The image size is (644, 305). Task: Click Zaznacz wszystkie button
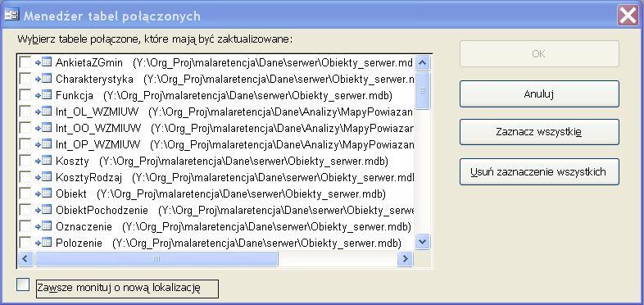539,132
